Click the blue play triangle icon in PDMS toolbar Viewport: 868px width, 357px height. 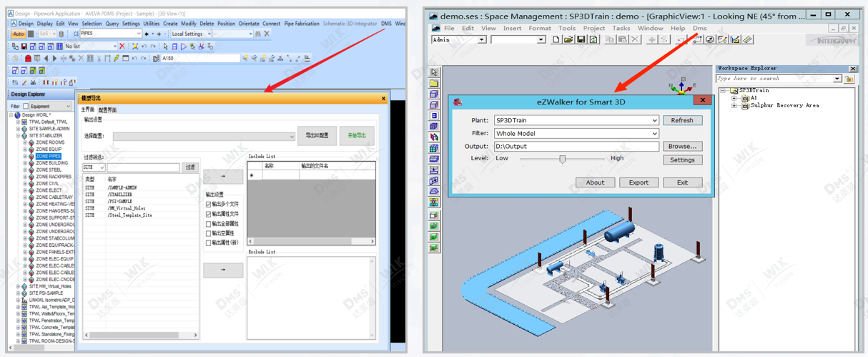[184, 46]
